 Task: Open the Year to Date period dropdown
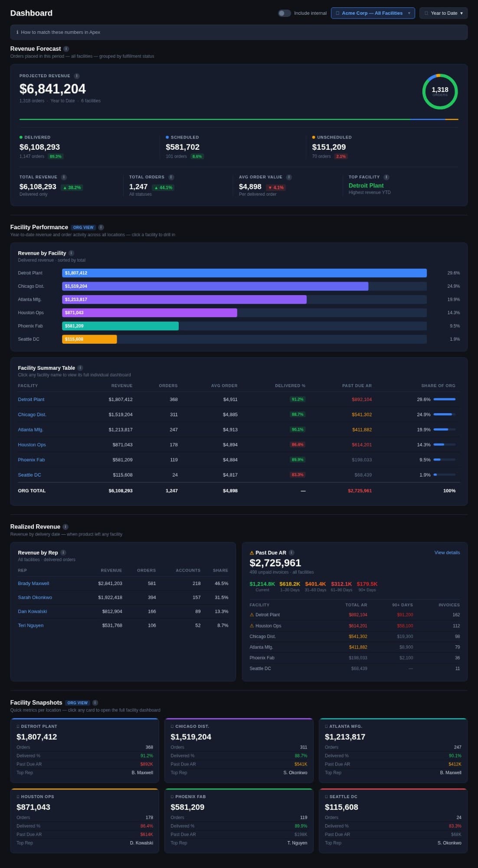[443, 13]
